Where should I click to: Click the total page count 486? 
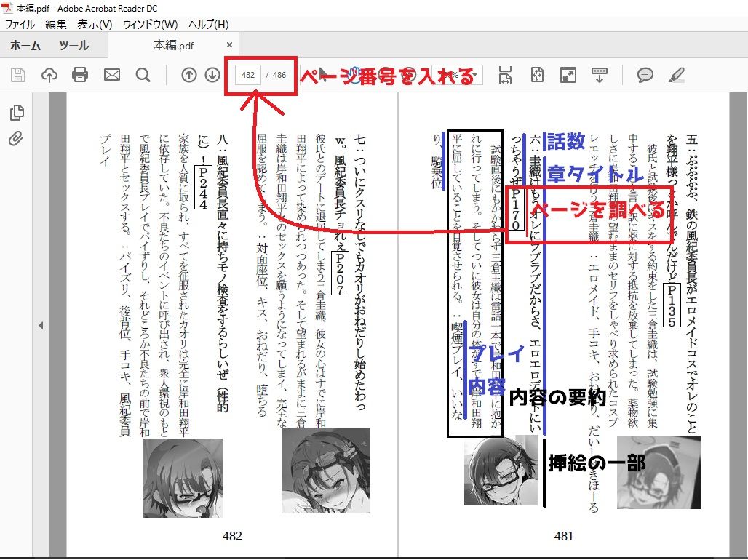point(279,75)
